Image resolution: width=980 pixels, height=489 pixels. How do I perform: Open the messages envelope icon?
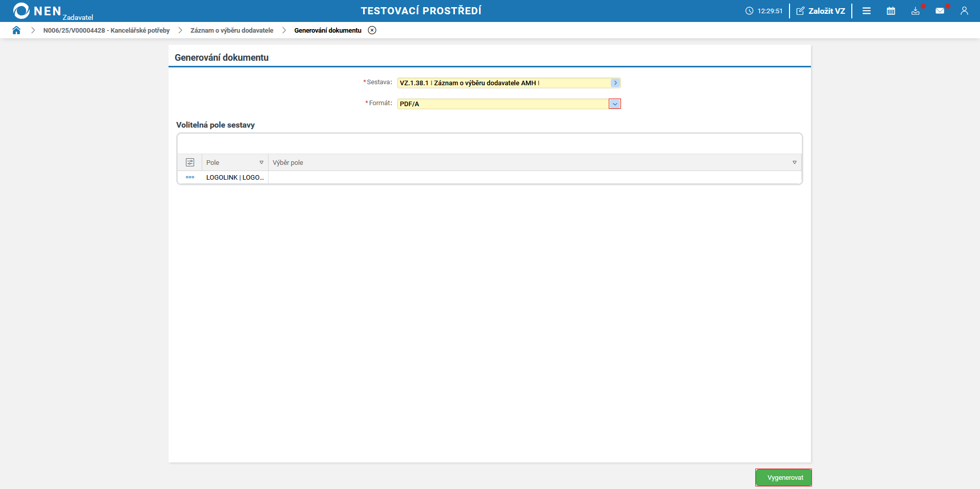(x=940, y=11)
